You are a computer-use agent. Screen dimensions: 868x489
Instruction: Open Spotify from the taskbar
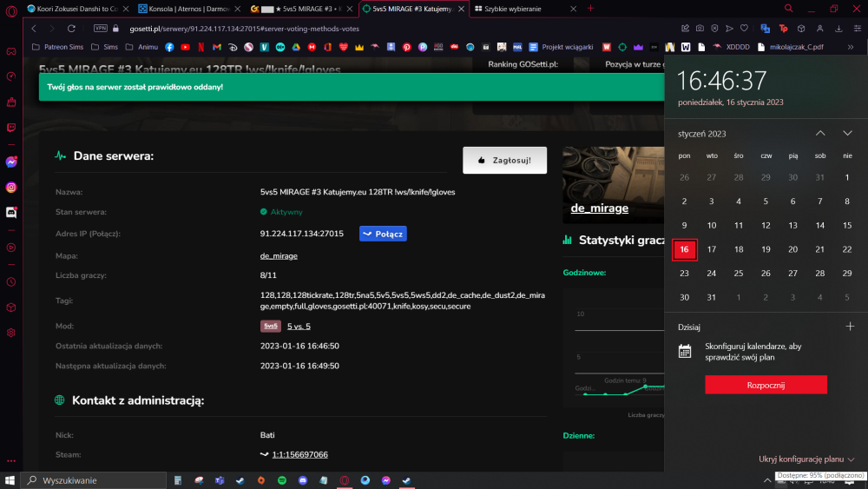[282, 480]
